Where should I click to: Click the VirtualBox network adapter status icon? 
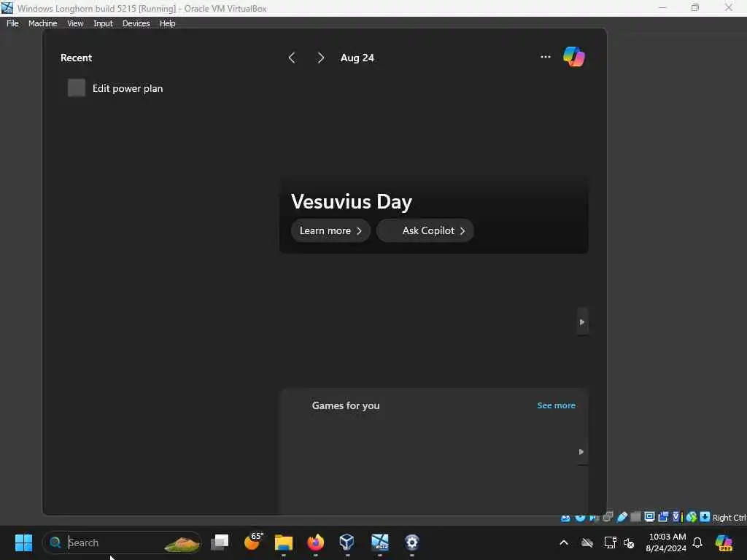608,517
